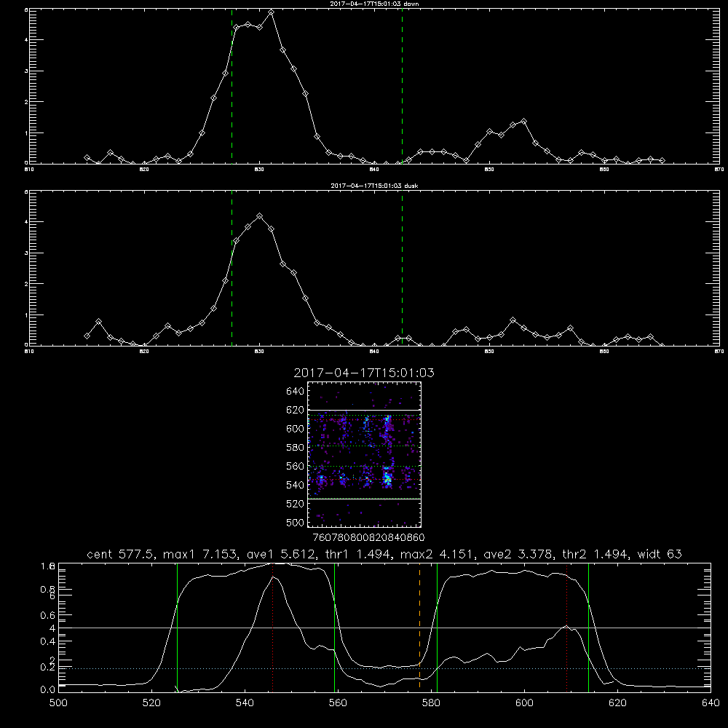Click the right green dashed line in the dusk plot
The image size is (728, 728).
click(x=402, y=269)
